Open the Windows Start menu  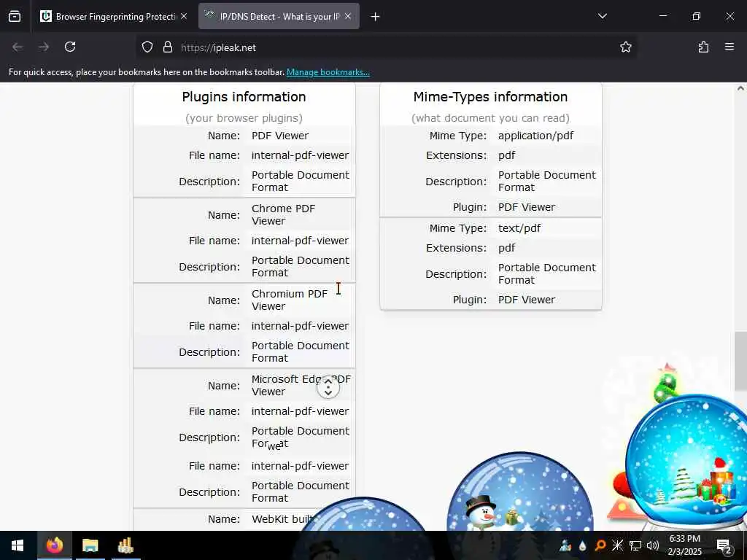pos(18,545)
